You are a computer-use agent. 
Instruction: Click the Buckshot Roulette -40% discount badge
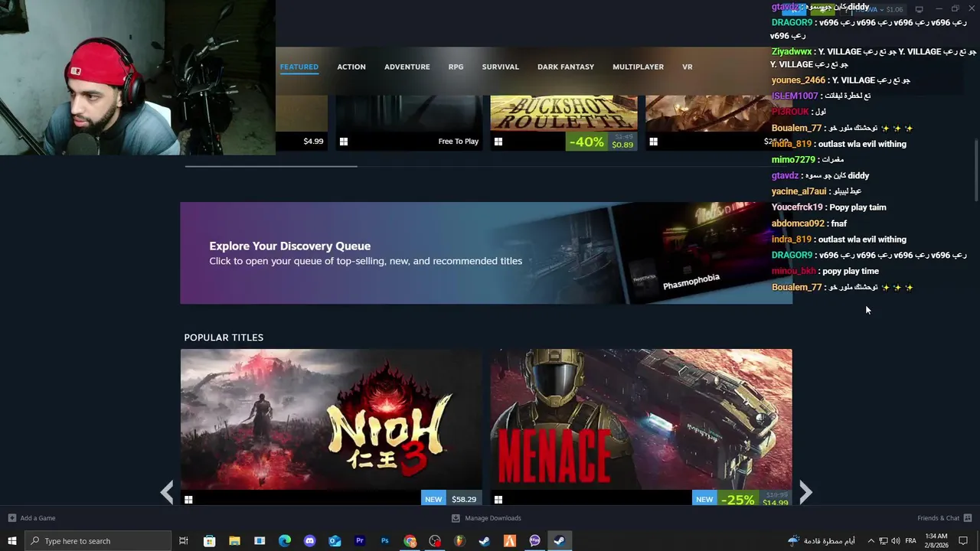tap(586, 142)
